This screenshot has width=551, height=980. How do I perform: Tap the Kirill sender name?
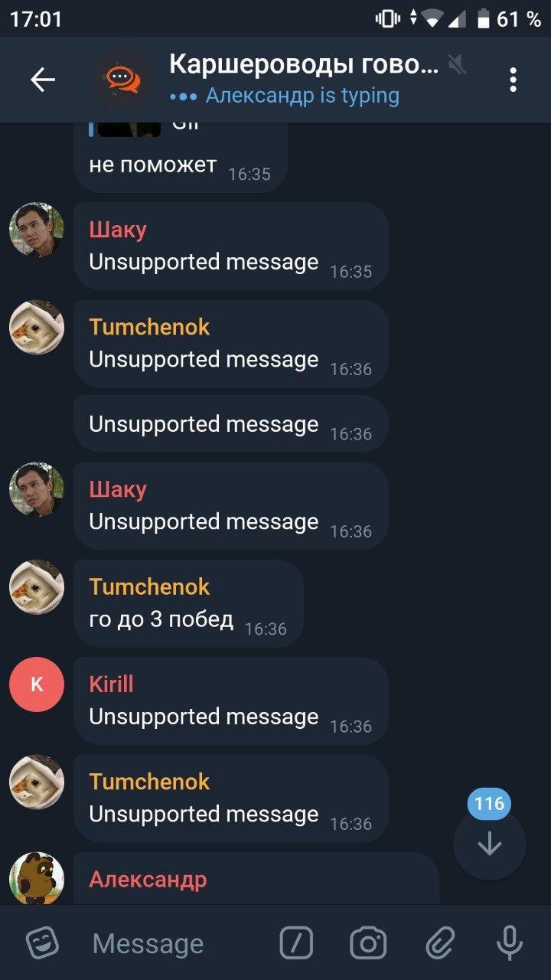point(112,684)
